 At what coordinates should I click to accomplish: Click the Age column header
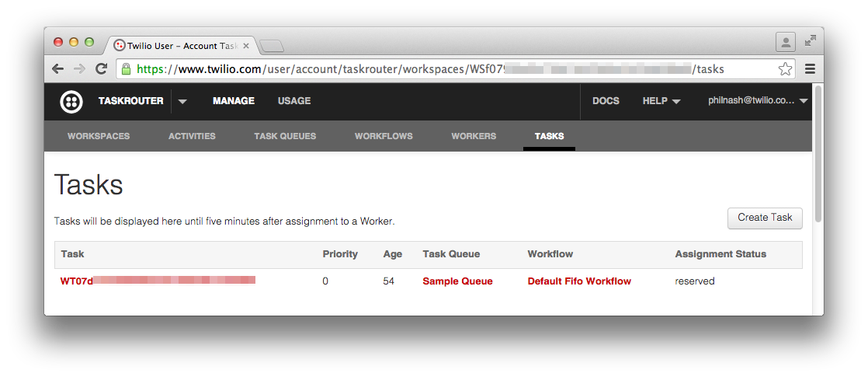point(393,254)
